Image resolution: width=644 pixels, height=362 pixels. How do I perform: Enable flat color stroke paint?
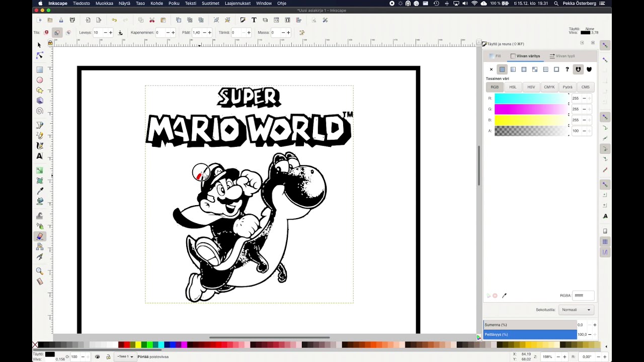(502, 69)
